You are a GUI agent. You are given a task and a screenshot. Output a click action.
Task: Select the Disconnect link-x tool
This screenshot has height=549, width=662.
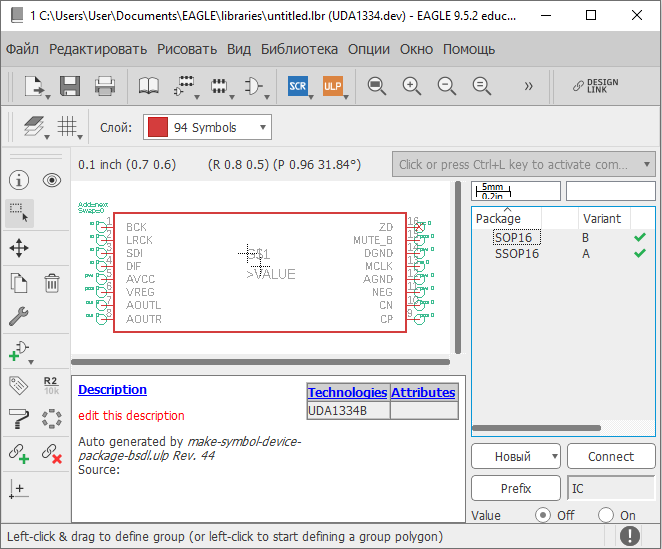52,454
